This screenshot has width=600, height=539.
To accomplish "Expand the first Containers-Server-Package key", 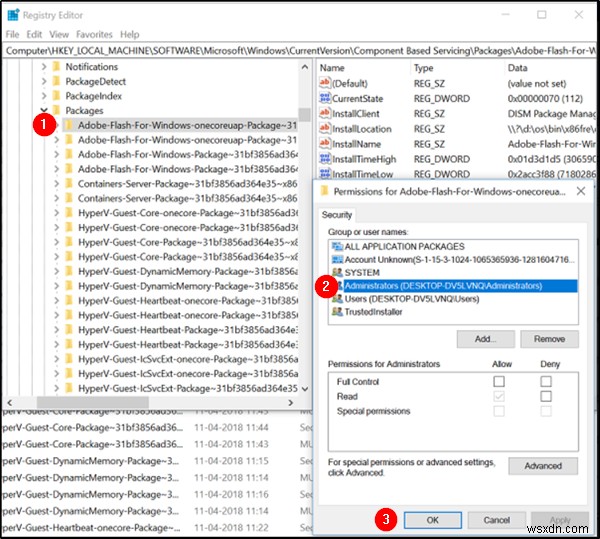I will [x=56, y=184].
